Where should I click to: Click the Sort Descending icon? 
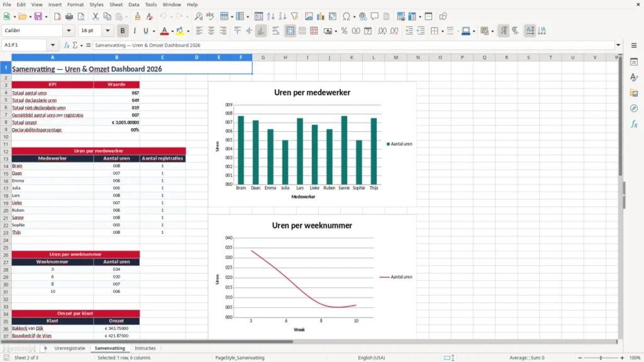[282, 16]
